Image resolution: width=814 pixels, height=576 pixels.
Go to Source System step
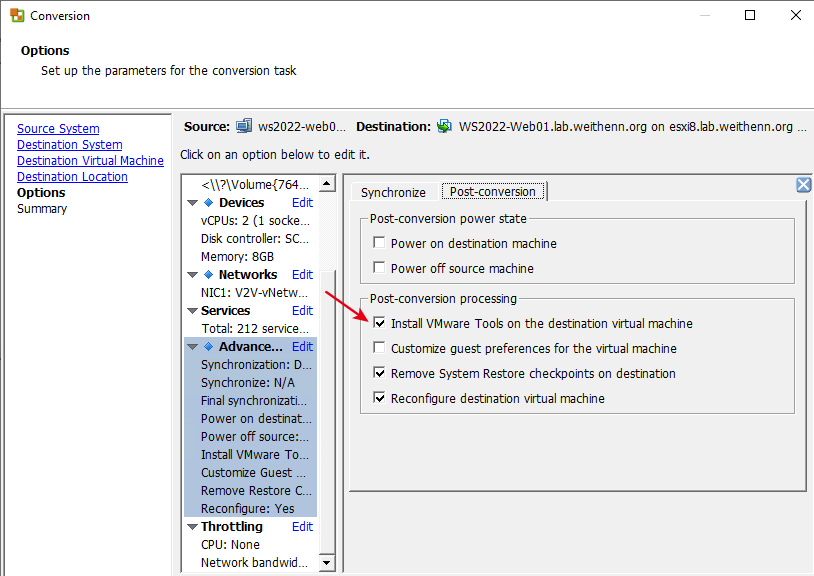[x=58, y=128]
